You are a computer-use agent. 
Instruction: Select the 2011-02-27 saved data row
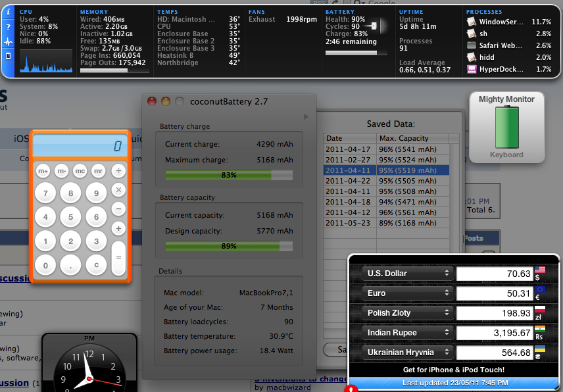(x=386, y=160)
